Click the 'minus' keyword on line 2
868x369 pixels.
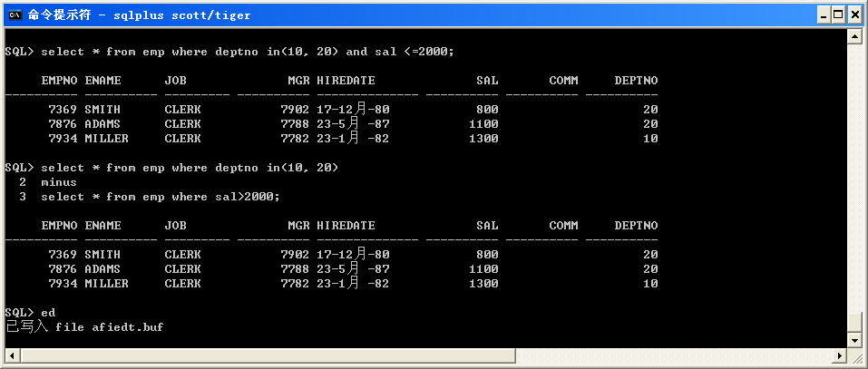click(x=59, y=182)
